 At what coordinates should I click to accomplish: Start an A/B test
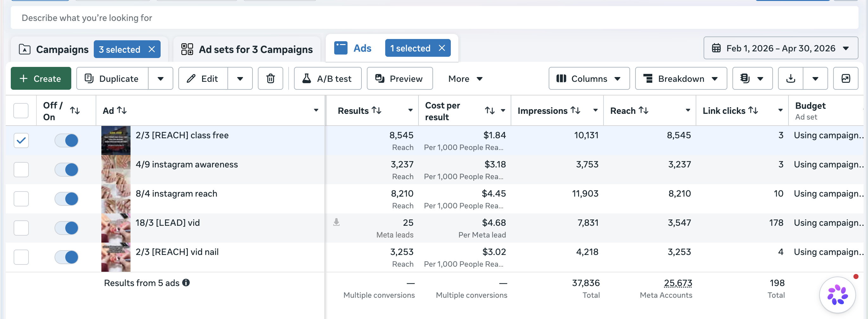point(328,79)
